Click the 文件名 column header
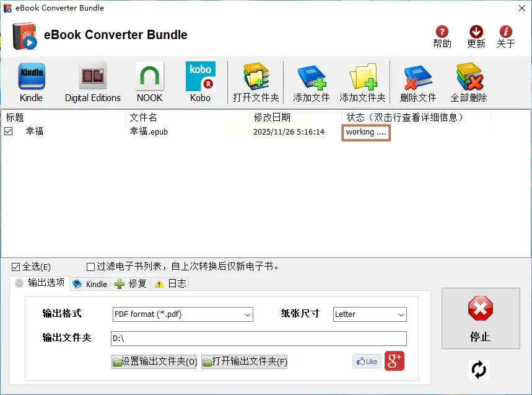This screenshot has width=532, height=395. click(x=187, y=117)
